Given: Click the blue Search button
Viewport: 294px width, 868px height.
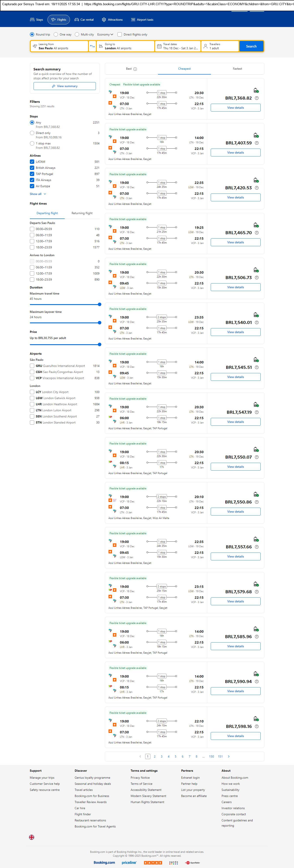Looking at the screenshot, I should click(x=251, y=46).
